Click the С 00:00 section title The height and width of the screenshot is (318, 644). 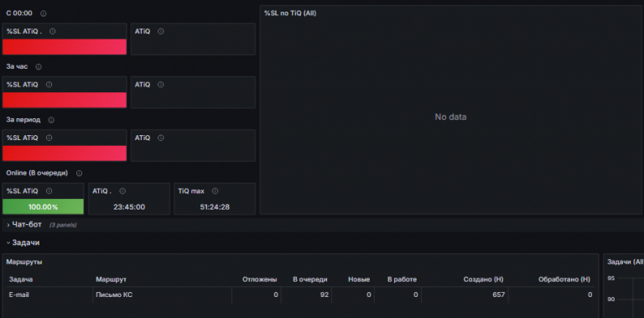[x=19, y=13]
